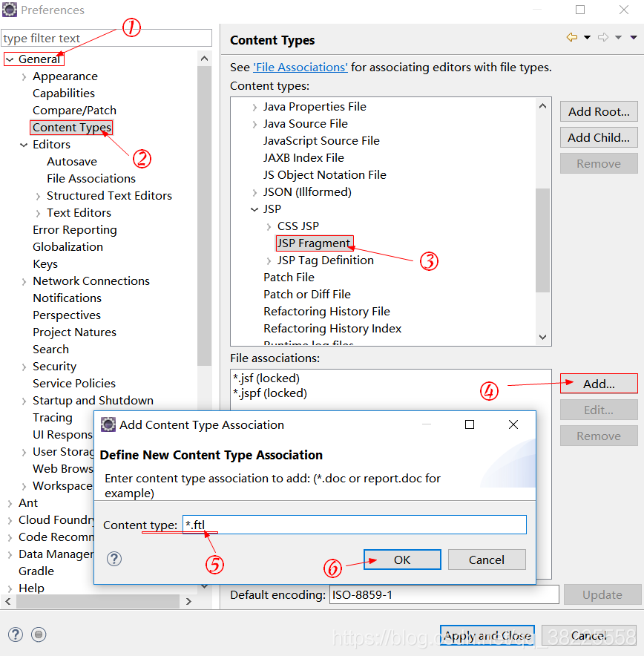
Task: Maximize the Add Content Type Association dialog
Action: [470, 424]
